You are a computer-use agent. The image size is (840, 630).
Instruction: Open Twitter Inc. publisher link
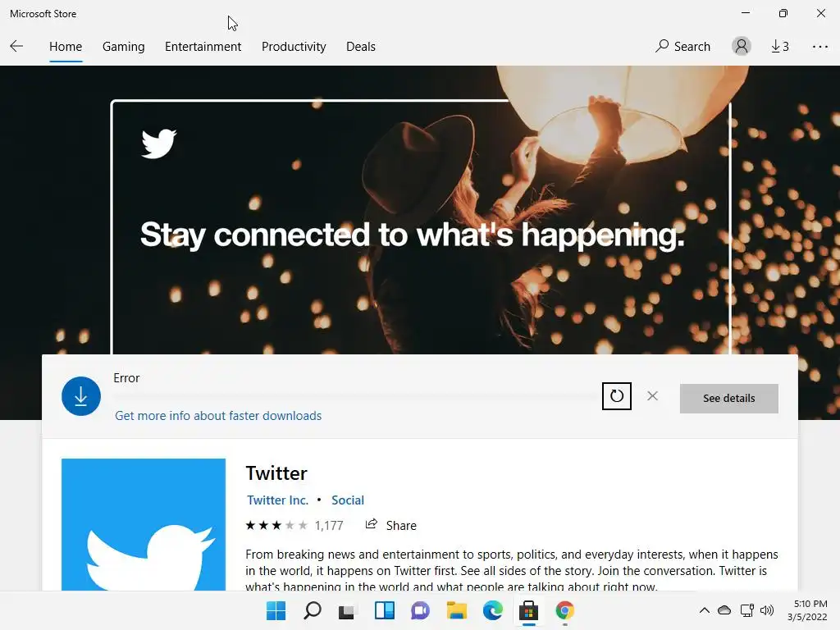point(277,500)
